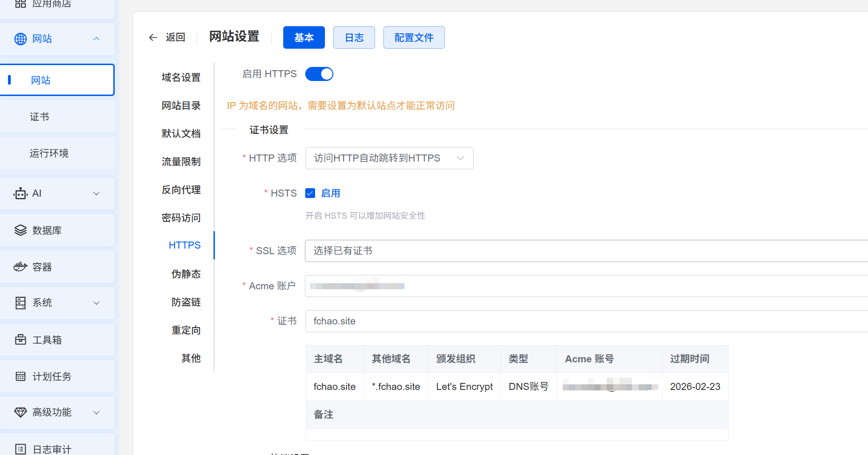Uncheck the HSTS 启用 checkbox

point(310,193)
